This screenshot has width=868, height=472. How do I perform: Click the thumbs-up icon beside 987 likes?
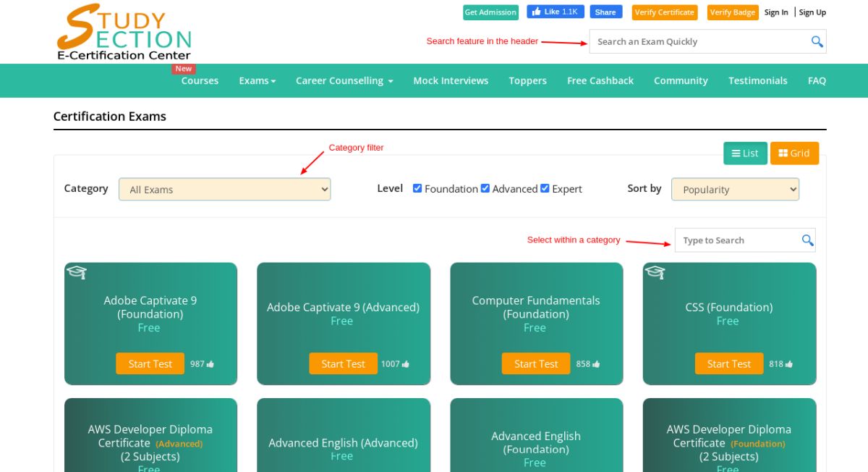pos(210,364)
